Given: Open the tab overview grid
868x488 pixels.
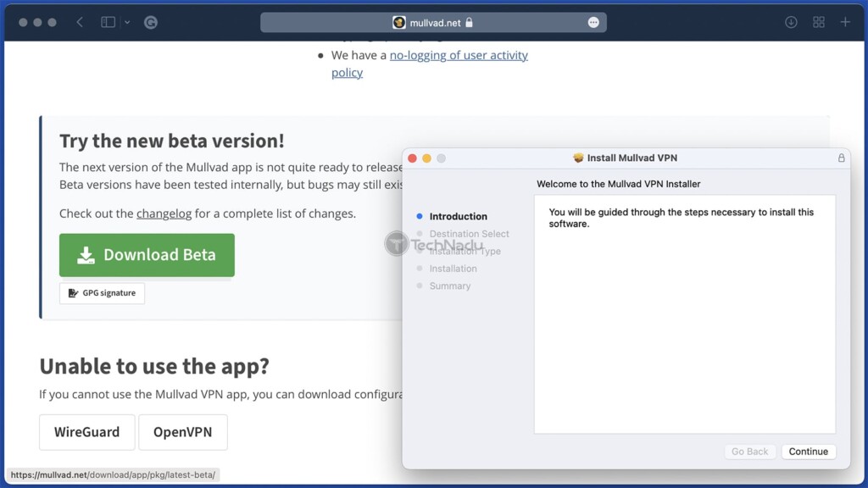Looking at the screenshot, I should click(819, 22).
